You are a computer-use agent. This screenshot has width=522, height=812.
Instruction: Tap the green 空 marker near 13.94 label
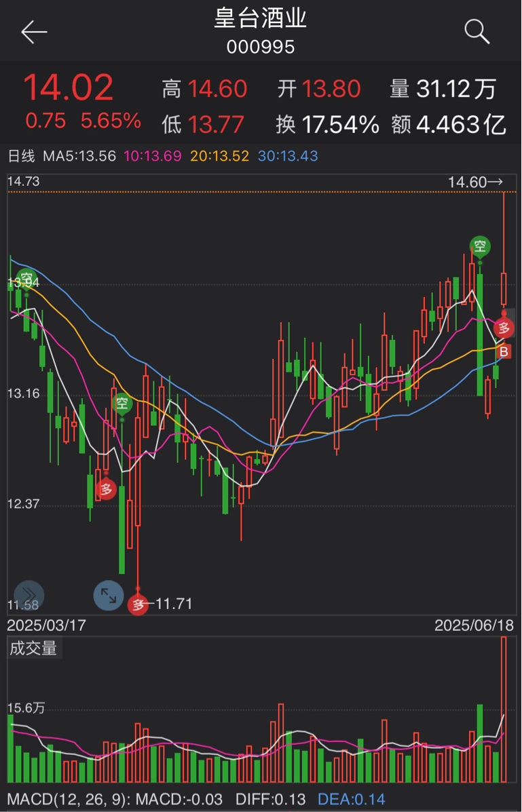(x=26, y=279)
